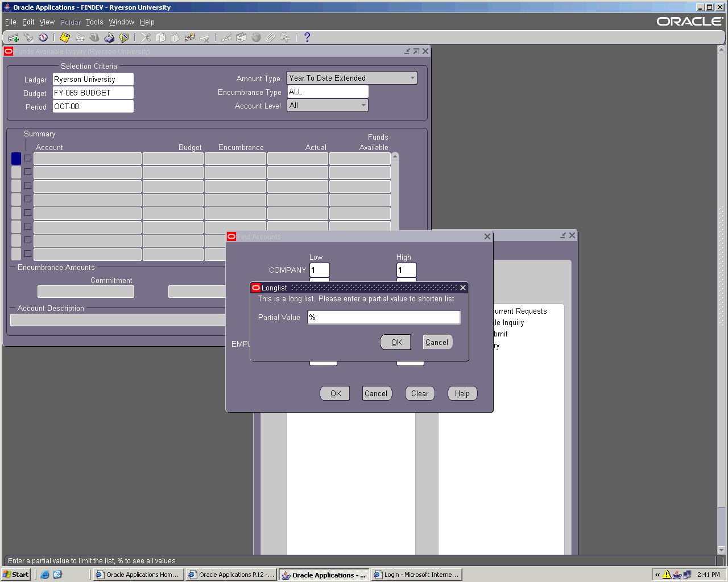
Task: Open the Show Navigator compass icon
Action: point(43,38)
